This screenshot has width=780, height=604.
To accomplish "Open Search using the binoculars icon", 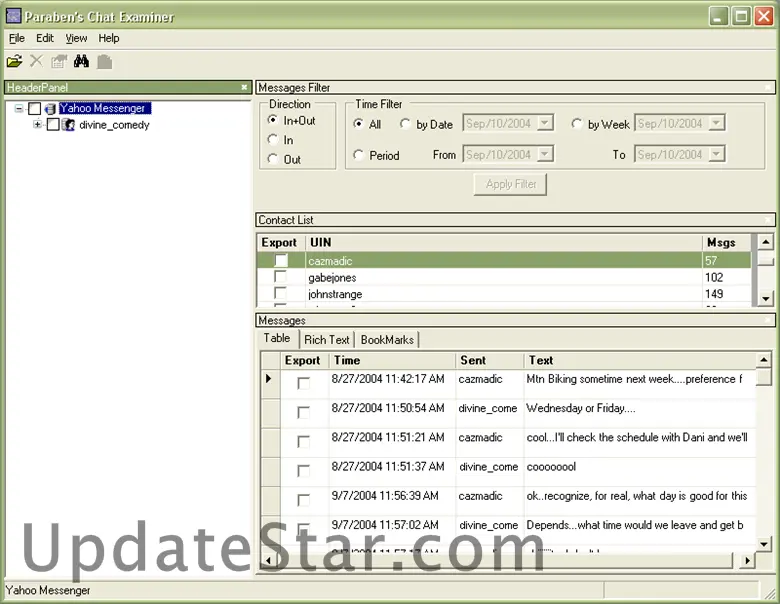I will coord(82,61).
